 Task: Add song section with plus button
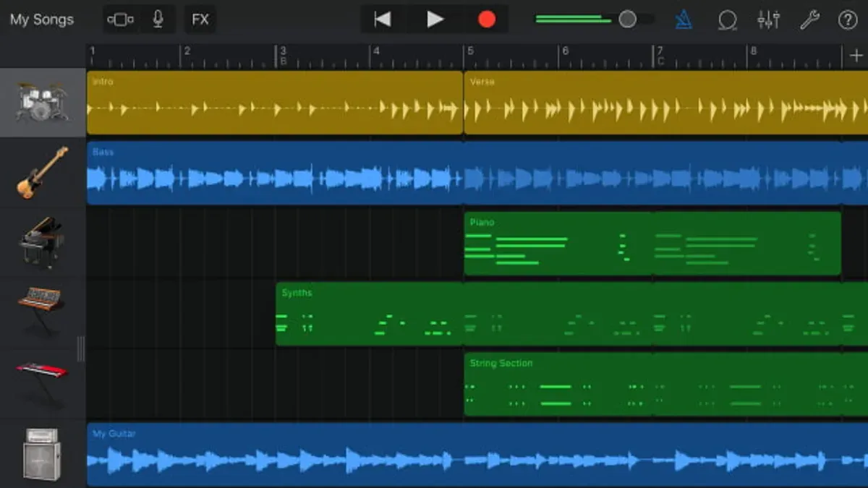coord(856,56)
